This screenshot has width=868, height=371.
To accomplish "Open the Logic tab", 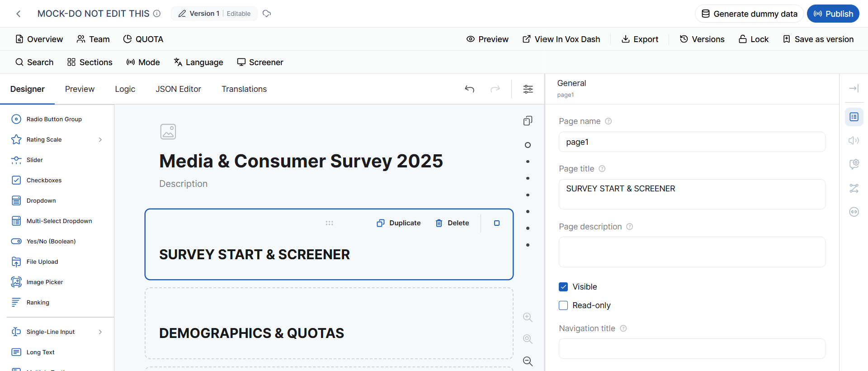I will tap(125, 89).
